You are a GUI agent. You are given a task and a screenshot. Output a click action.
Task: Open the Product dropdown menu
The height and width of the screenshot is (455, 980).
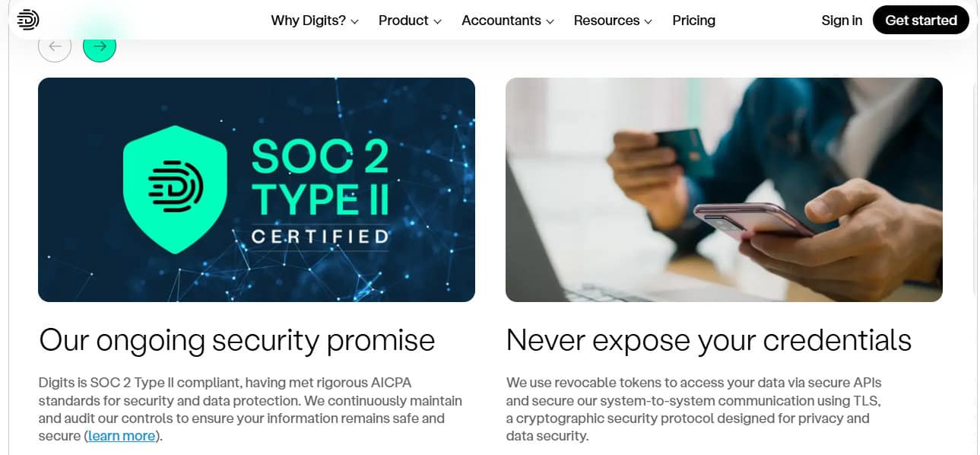coord(410,21)
